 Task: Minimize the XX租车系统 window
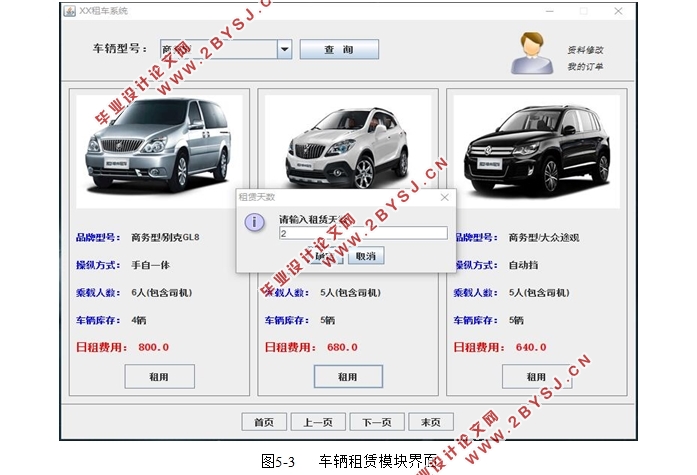[549, 11]
